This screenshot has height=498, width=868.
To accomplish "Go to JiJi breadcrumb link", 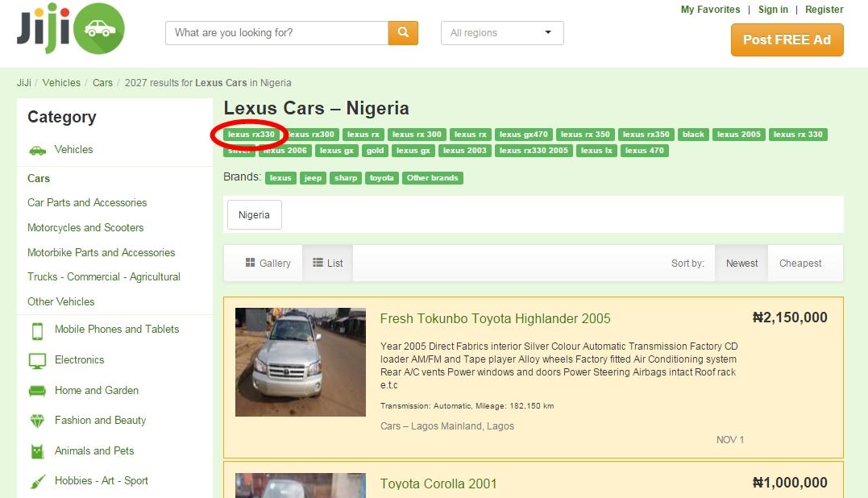I will (24, 82).
